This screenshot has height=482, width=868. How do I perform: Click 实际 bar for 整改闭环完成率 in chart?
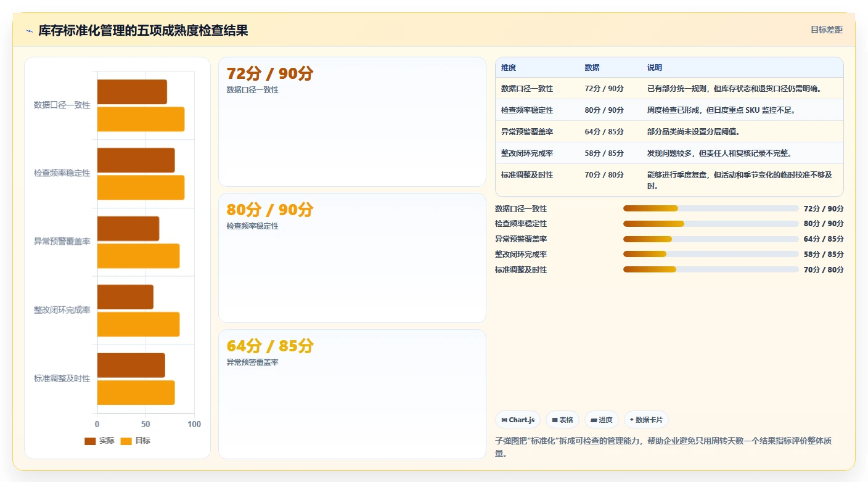tap(125, 296)
